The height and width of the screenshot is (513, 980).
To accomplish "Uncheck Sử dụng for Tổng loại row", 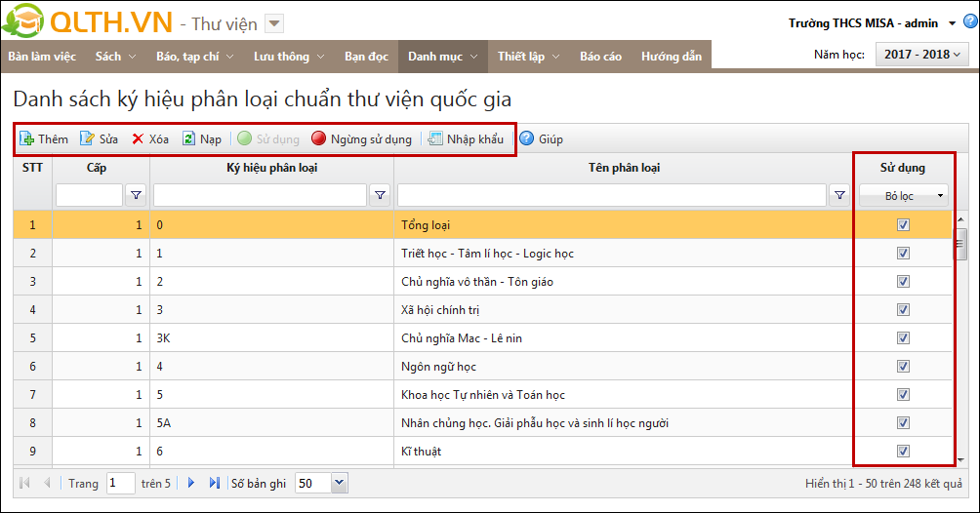I will click(903, 225).
